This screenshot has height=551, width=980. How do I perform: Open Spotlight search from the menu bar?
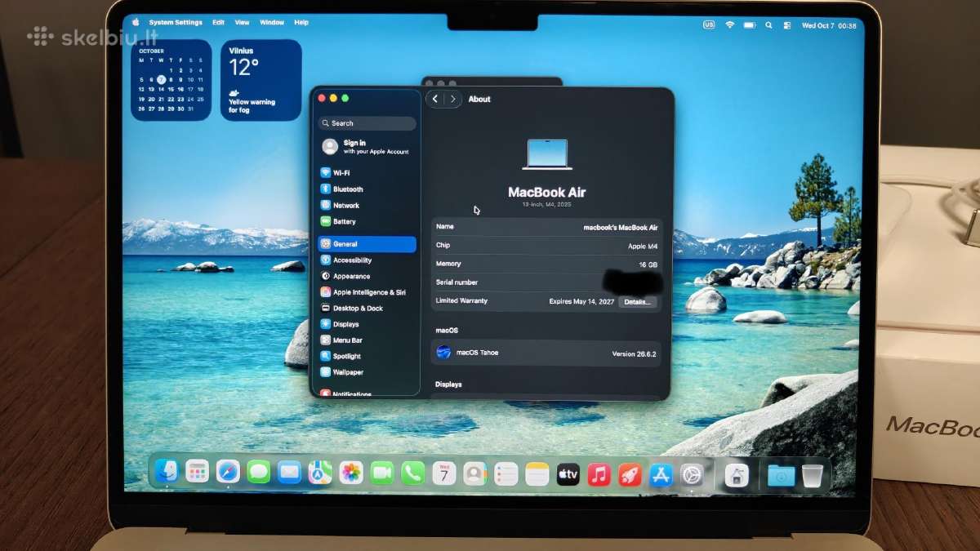(x=768, y=25)
